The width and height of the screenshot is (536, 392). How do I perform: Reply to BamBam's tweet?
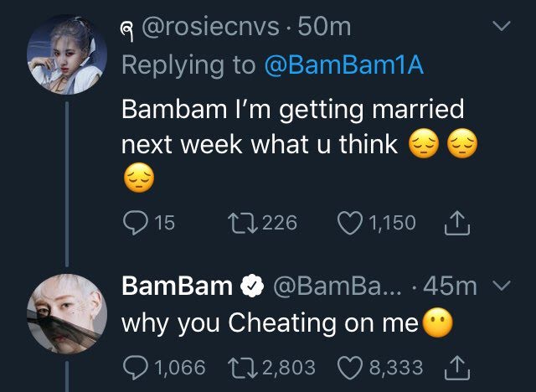(x=134, y=367)
